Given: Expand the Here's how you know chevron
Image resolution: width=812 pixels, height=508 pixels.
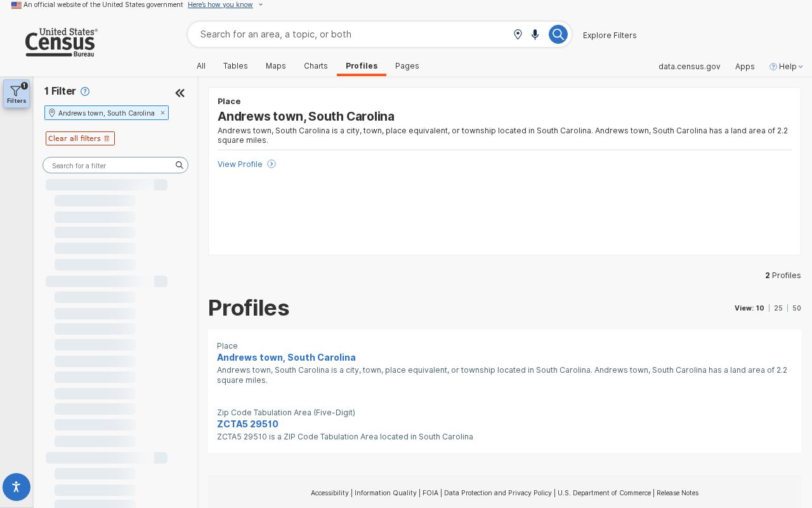Looking at the screenshot, I should [261, 5].
